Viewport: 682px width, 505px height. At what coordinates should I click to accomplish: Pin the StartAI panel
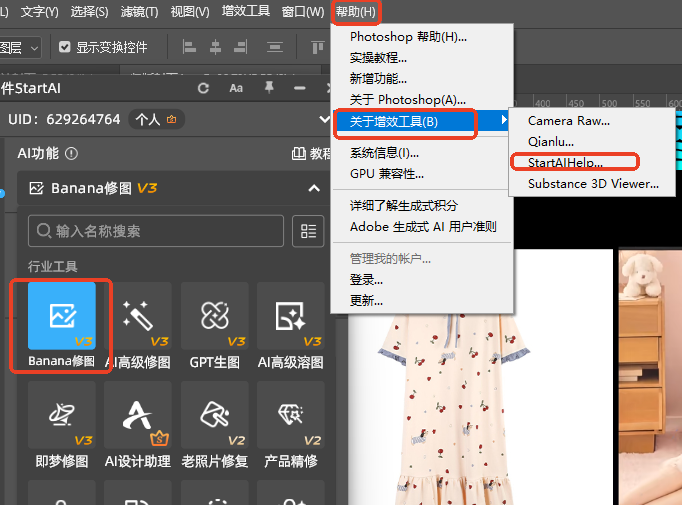(x=269, y=88)
